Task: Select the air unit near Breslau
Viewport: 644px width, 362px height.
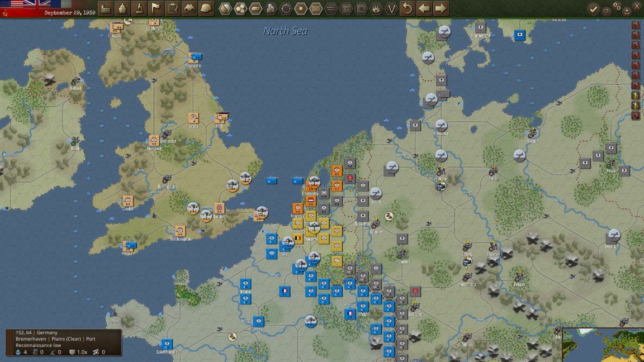Action: click(x=614, y=236)
